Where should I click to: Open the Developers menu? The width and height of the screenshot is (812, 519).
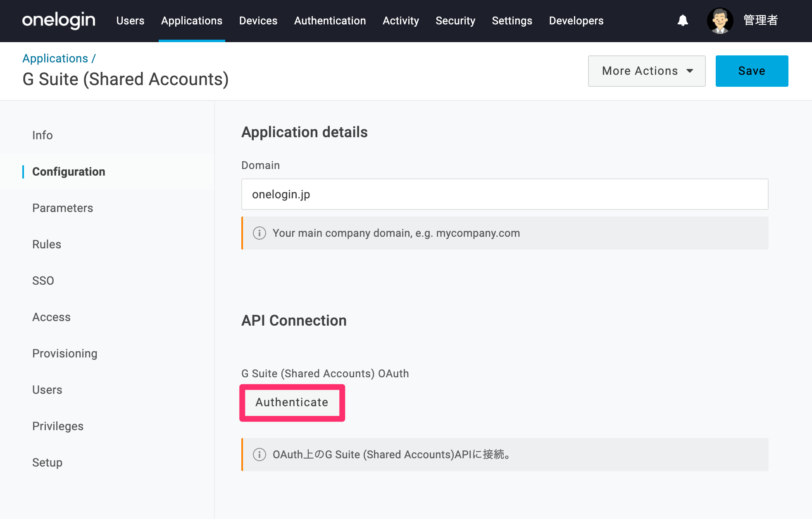tap(576, 21)
